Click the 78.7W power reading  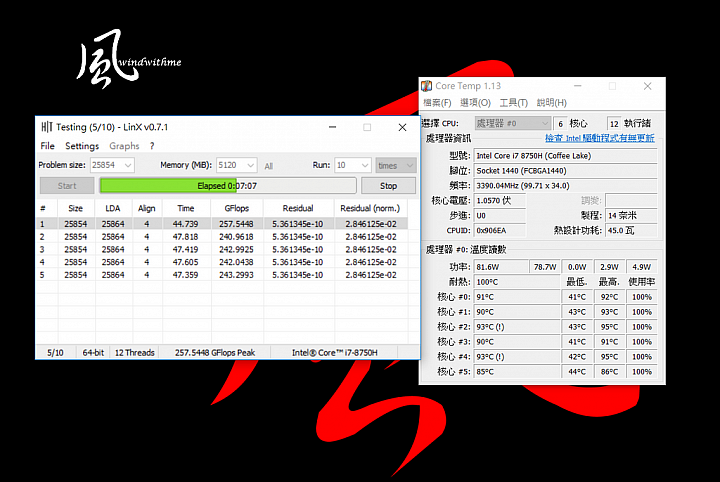click(x=545, y=267)
